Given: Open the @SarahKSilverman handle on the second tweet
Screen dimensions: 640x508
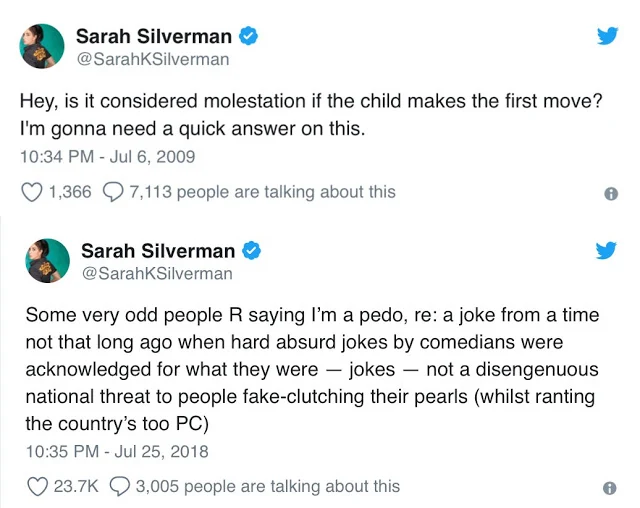Looking at the screenshot, I should click(156, 273).
